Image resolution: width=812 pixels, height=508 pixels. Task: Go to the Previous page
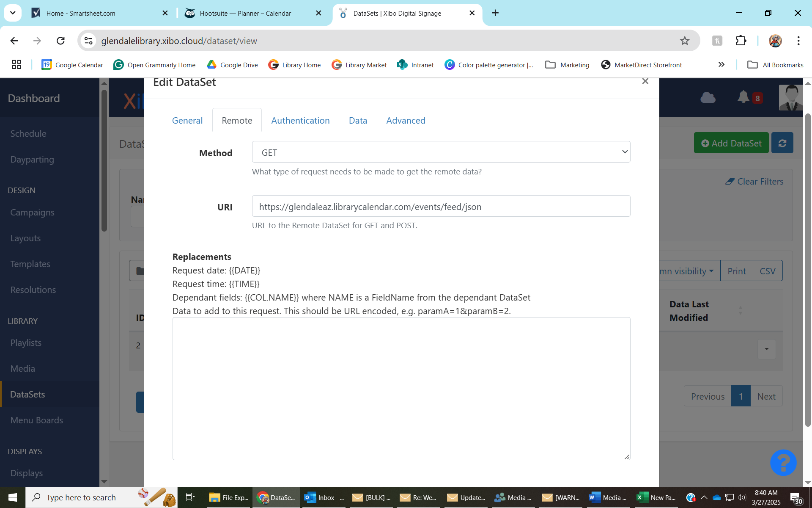(x=708, y=396)
